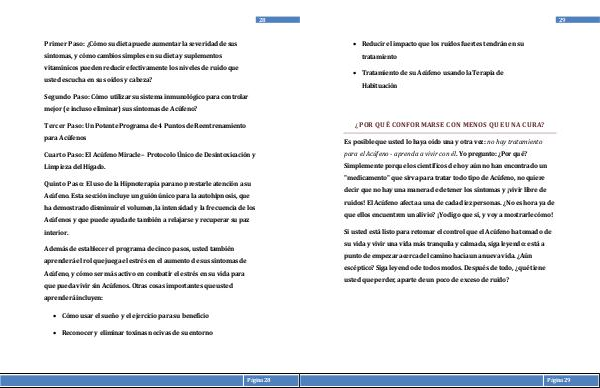Image resolution: width=600 pixels, height=388 pixels.
Task: Place cursor in the 'Tercer Paso' paragraph
Action: 145,132
